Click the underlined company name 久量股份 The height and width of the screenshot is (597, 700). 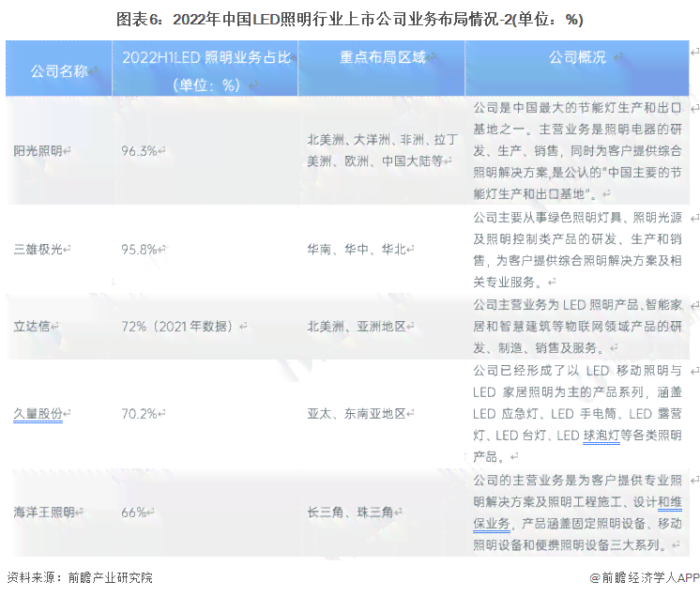click(x=38, y=414)
